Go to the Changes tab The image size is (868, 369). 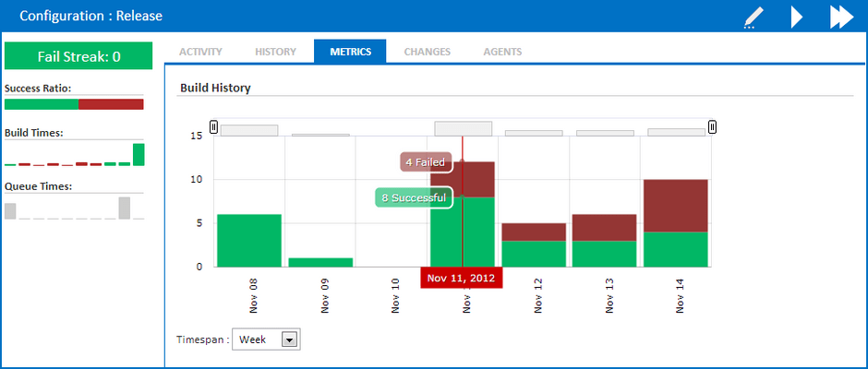(x=427, y=52)
